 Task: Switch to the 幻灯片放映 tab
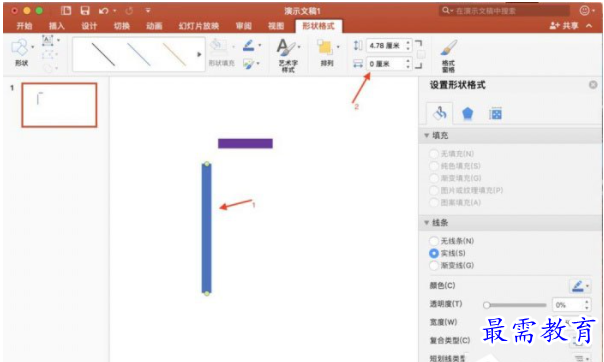click(199, 26)
